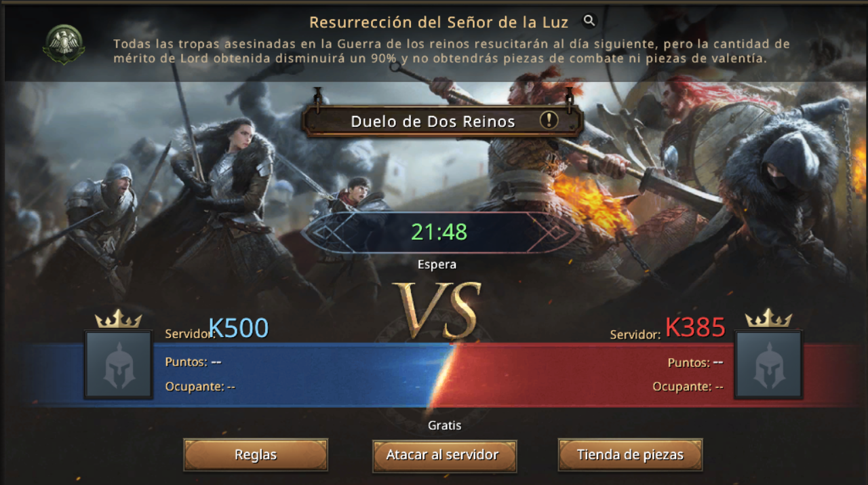Click the magnifier icon beside the title
The image size is (868, 485).
589,21
